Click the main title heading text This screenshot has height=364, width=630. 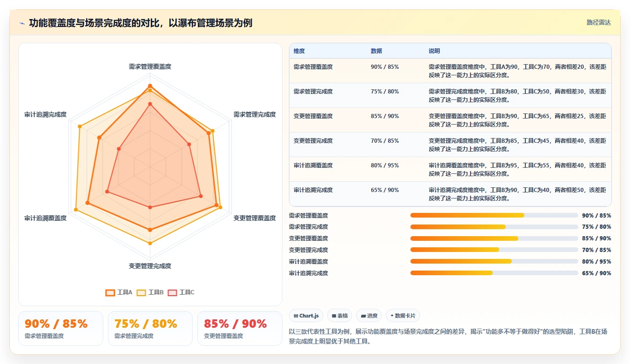[141, 23]
